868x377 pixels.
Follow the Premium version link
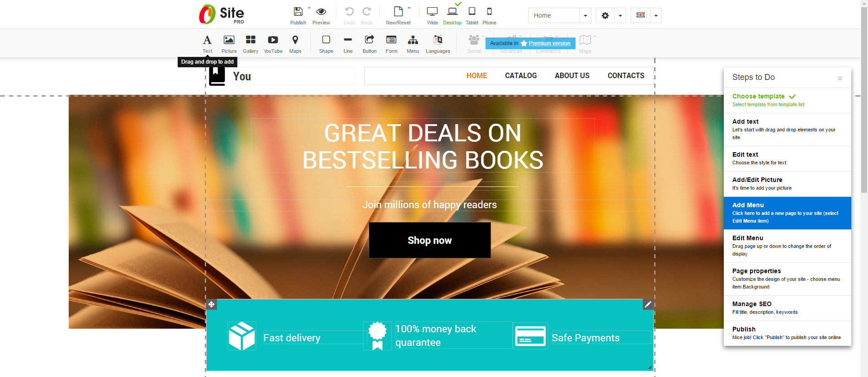tap(549, 43)
